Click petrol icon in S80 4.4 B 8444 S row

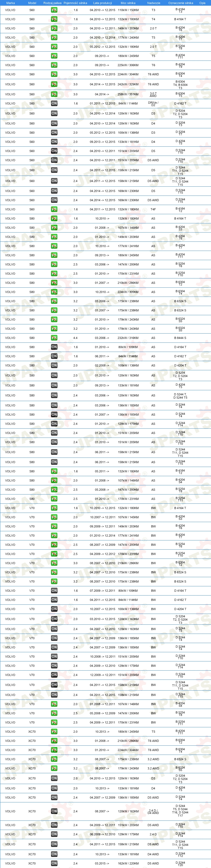tap(54, 338)
